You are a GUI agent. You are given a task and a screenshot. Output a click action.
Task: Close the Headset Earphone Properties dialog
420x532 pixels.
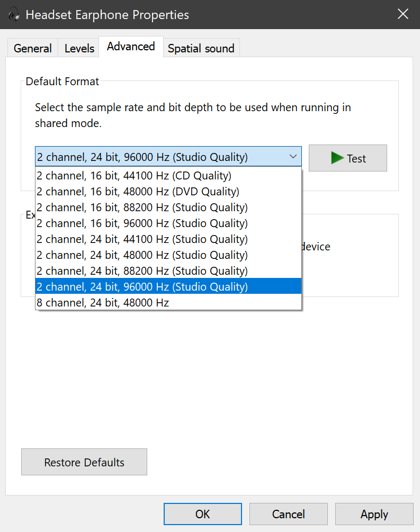[x=403, y=14]
